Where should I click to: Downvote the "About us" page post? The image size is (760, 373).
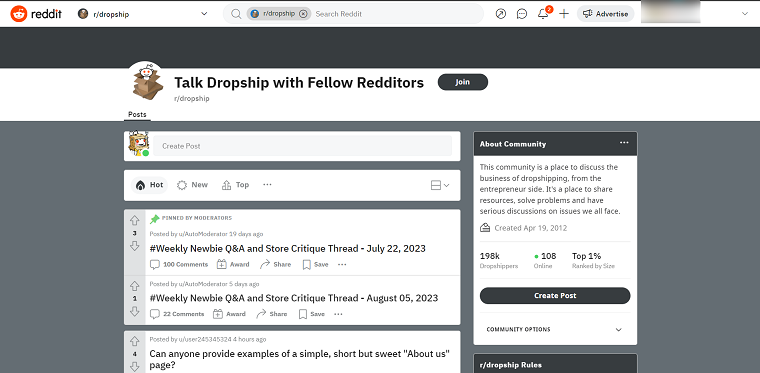(x=135, y=366)
